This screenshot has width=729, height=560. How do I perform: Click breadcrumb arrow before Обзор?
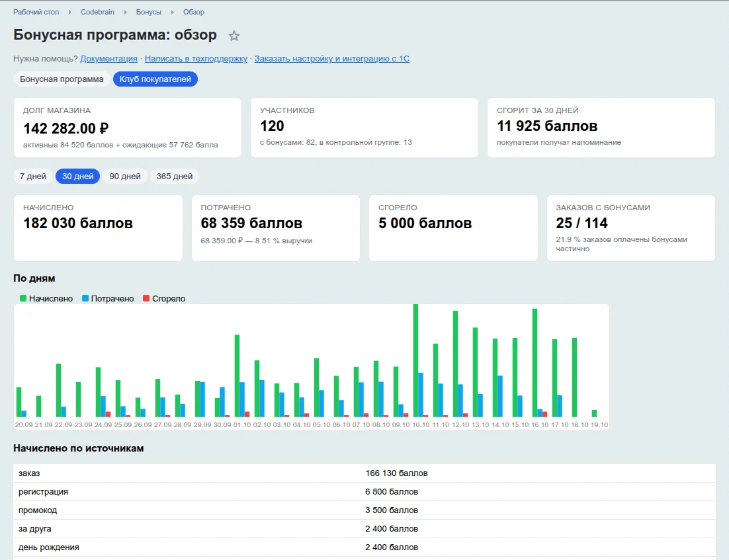click(173, 12)
